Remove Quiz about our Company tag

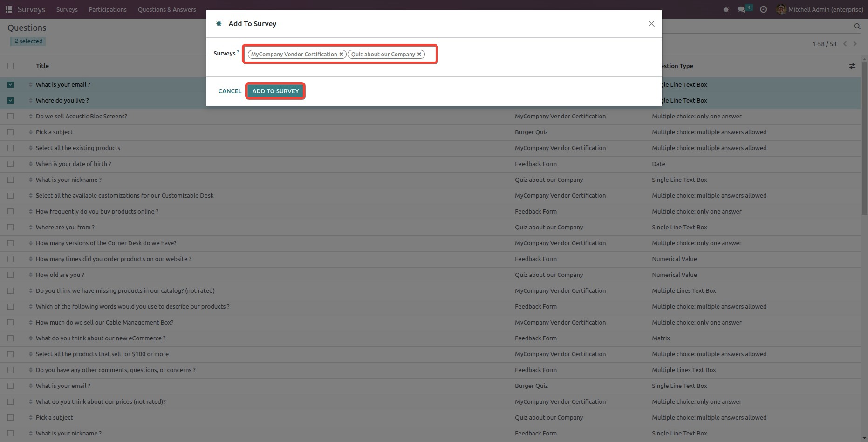pyautogui.click(x=419, y=55)
